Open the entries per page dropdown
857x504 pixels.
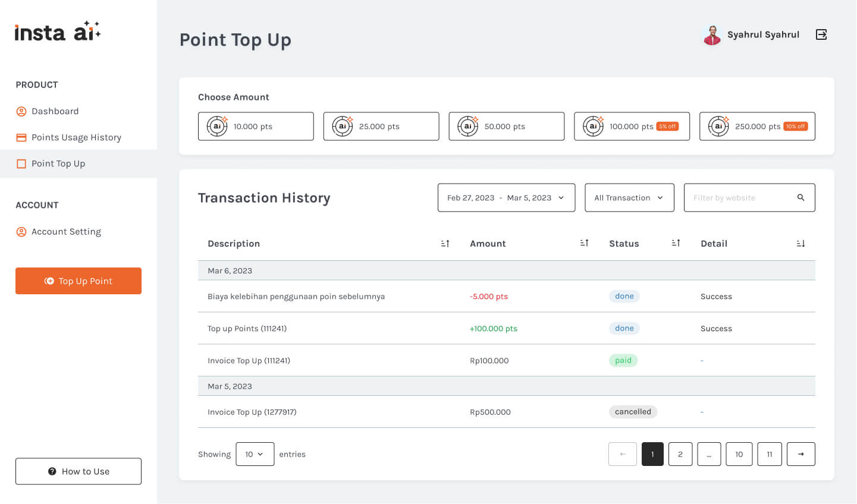[255, 454]
